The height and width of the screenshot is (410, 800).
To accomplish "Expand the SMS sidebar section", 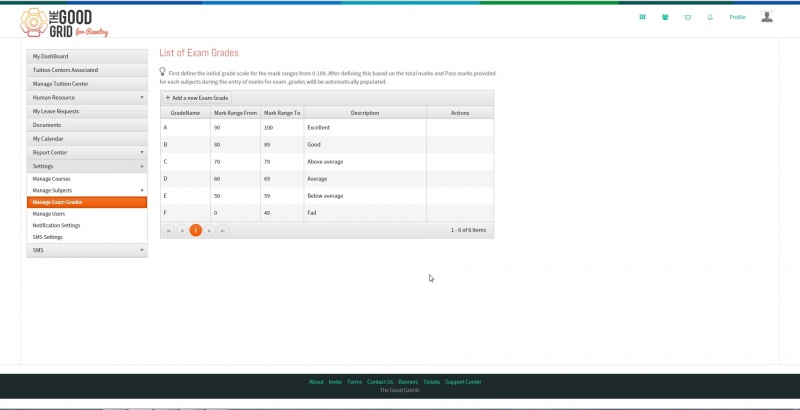I will click(x=87, y=250).
